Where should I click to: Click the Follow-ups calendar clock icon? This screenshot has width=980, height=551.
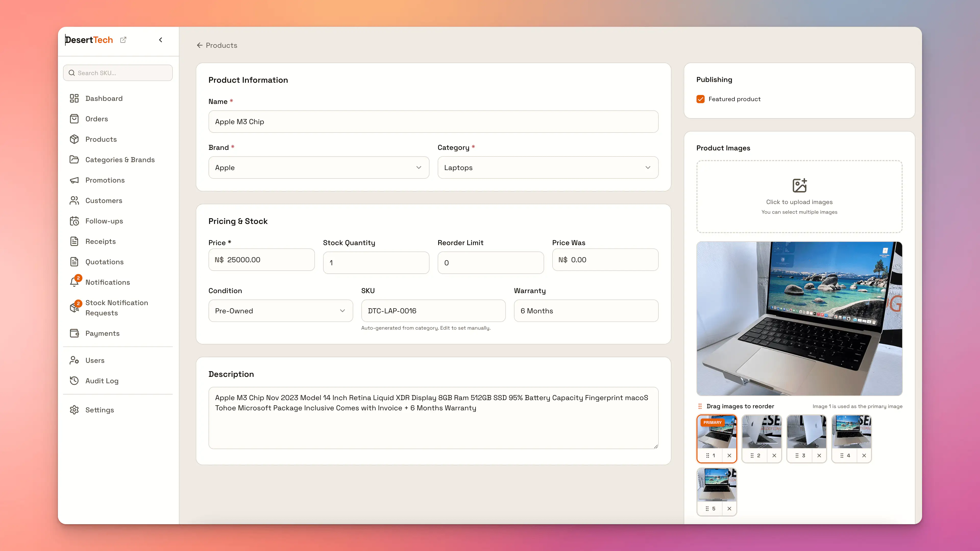pos(74,221)
